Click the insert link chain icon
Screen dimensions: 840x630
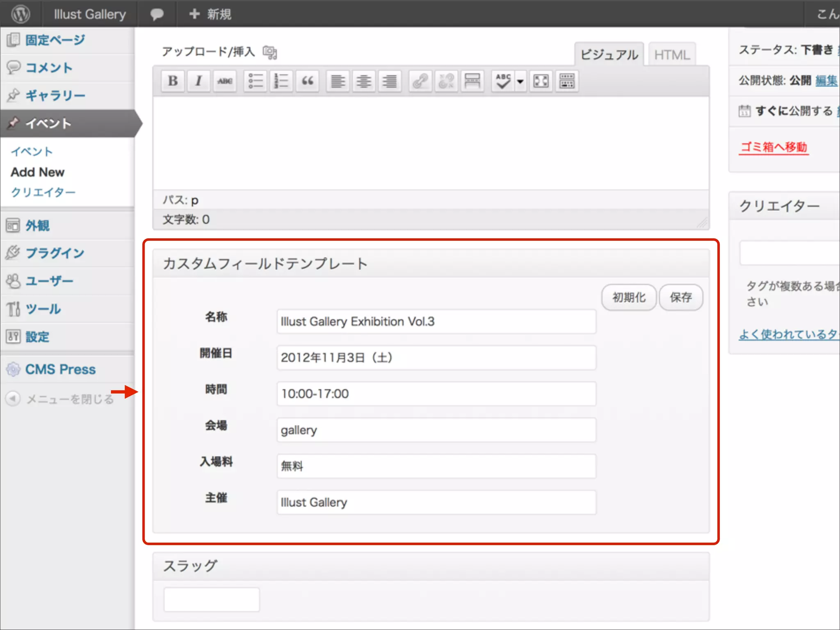click(420, 81)
